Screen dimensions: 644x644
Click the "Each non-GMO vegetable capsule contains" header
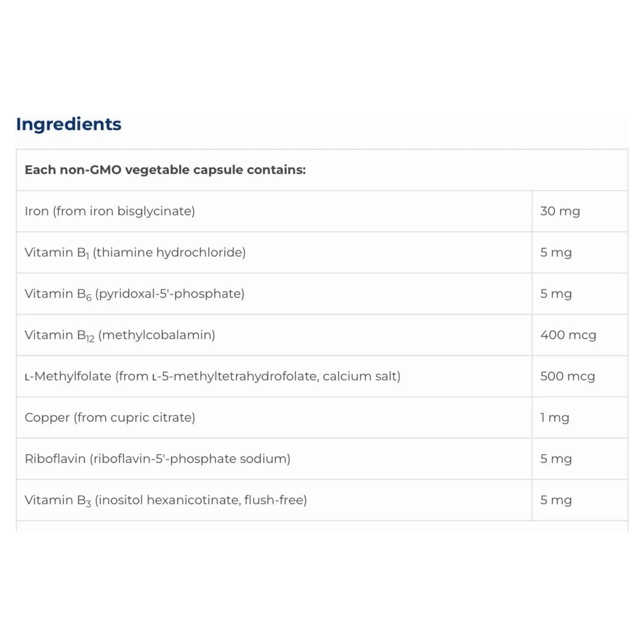pos(165,170)
